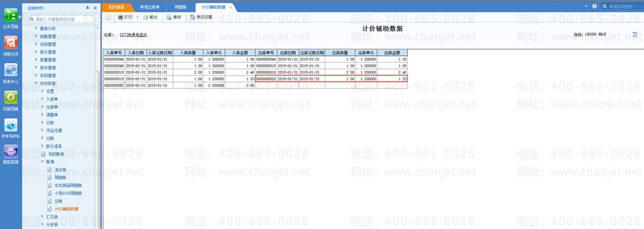Click the 入库单号 column header

114,53
